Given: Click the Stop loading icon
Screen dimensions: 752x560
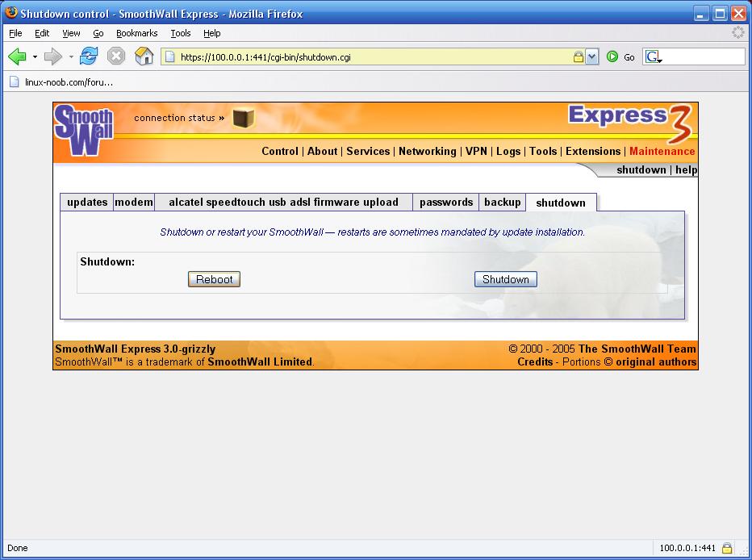Looking at the screenshot, I should pyautogui.click(x=115, y=56).
